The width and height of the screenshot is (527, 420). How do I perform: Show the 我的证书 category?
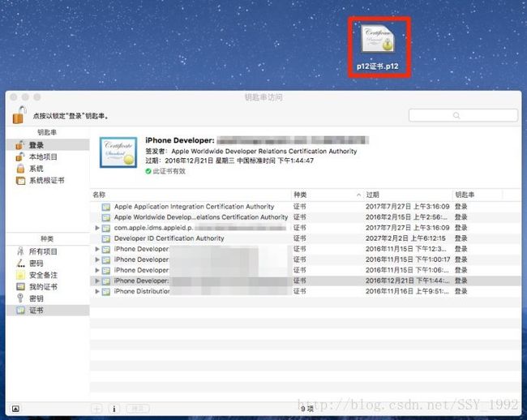coord(48,286)
